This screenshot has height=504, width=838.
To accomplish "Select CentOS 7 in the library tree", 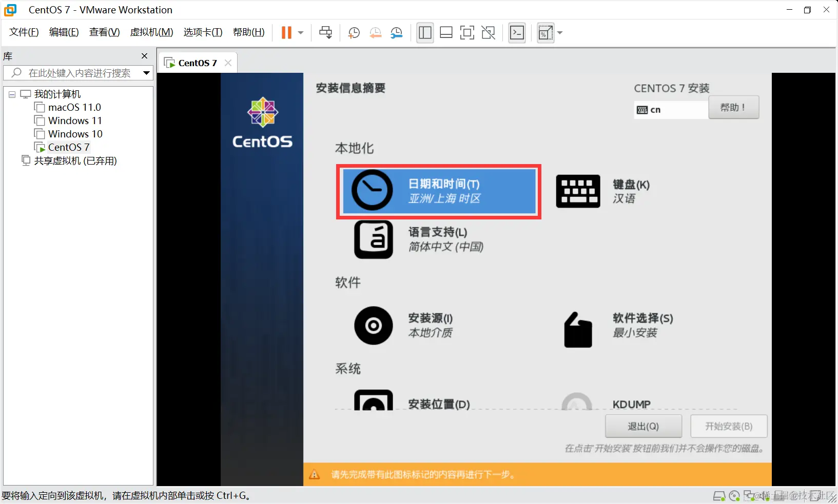I will (69, 147).
